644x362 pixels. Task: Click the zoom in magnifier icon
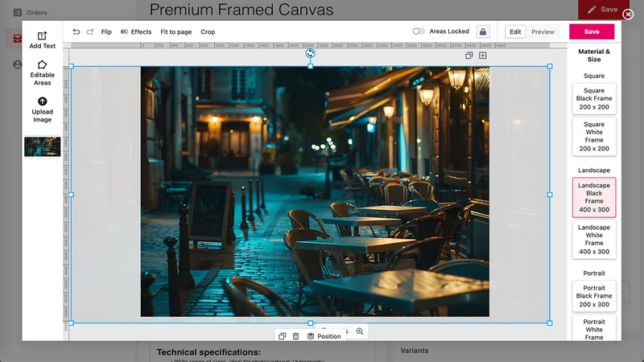[360, 331]
